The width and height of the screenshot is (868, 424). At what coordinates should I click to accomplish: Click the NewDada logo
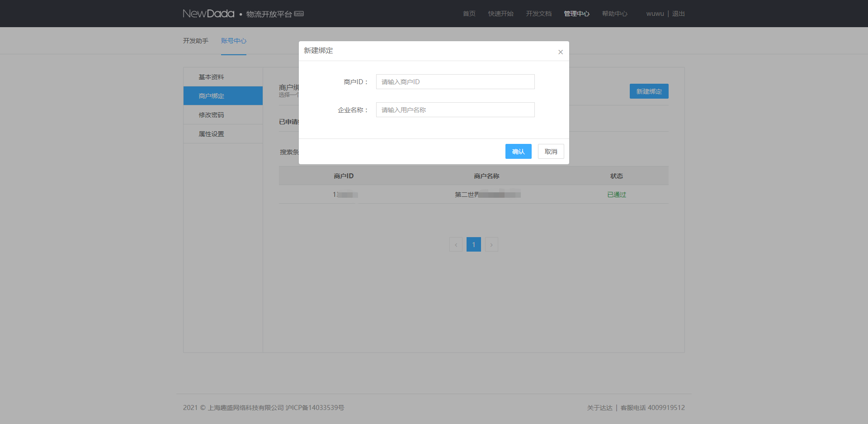coord(208,14)
